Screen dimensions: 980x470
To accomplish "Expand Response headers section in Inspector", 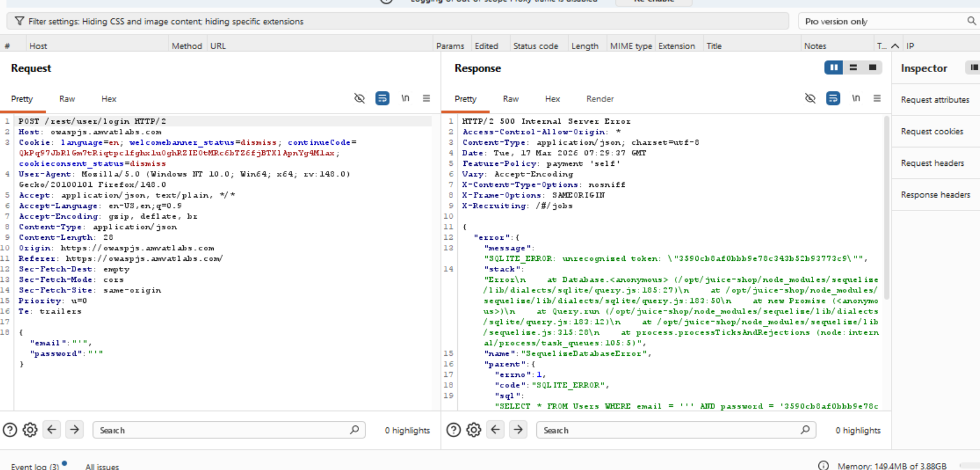I will [935, 195].
